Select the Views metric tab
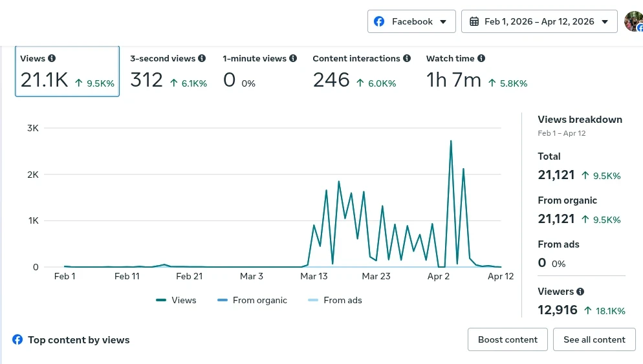The image size is (643, 364). coord(67,72)
